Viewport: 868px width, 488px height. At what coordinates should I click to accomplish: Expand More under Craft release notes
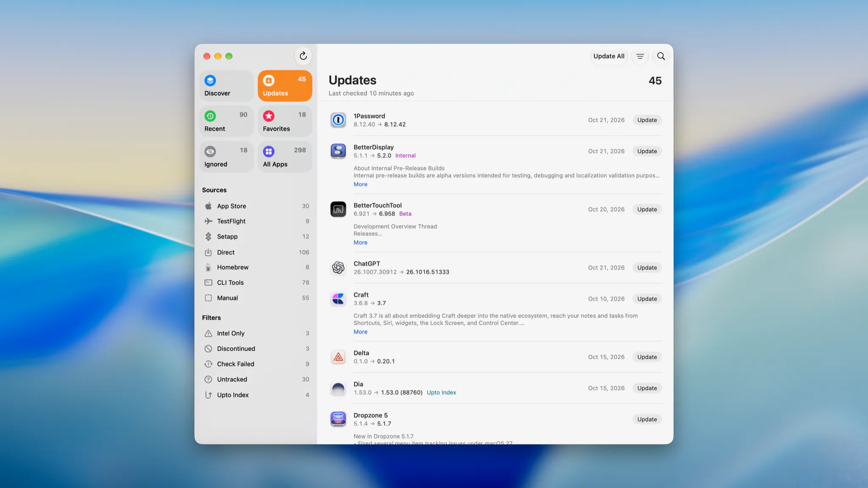pyautogui.click(x=360, y=332)
